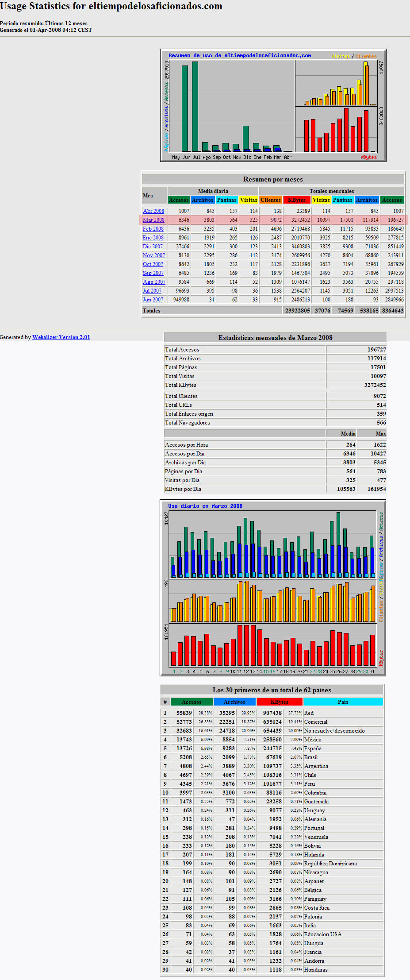Screen dimensions: 410x980
Task: Click the Resumen por meses table title
Action: (x=273, y=179)
